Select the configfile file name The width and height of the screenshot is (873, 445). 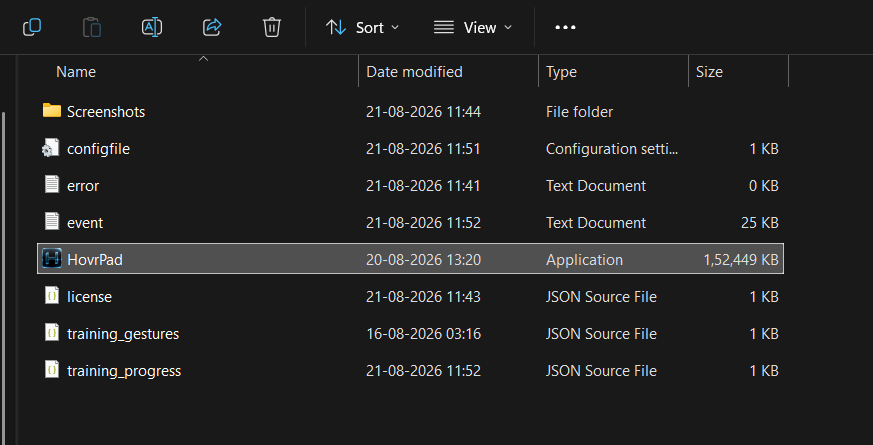(99, 149)
